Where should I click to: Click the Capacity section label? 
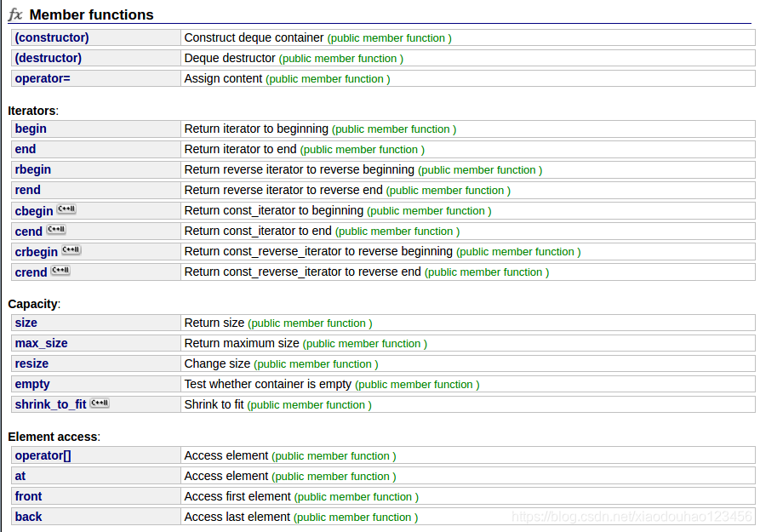34,304
